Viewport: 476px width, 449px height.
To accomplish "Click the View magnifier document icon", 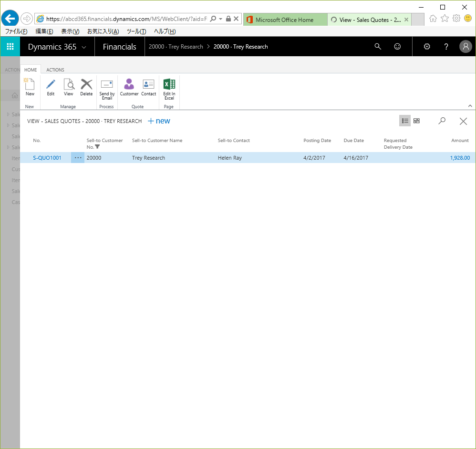I will (69, 84).
